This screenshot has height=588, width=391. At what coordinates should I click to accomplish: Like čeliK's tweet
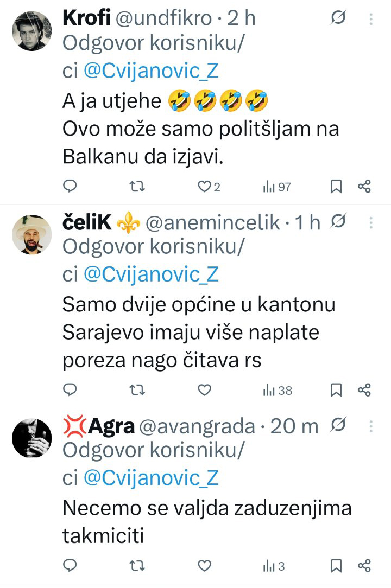click(x=204, y=389)
